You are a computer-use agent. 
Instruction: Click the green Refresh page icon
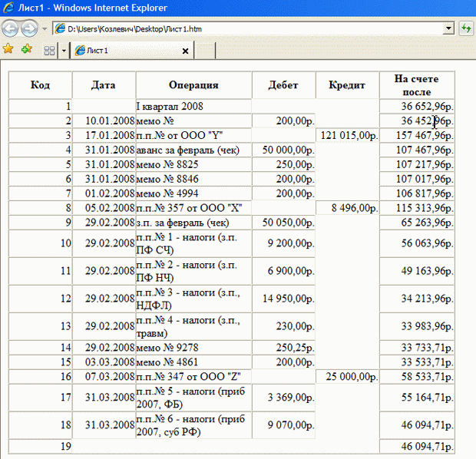pos(465,28)
